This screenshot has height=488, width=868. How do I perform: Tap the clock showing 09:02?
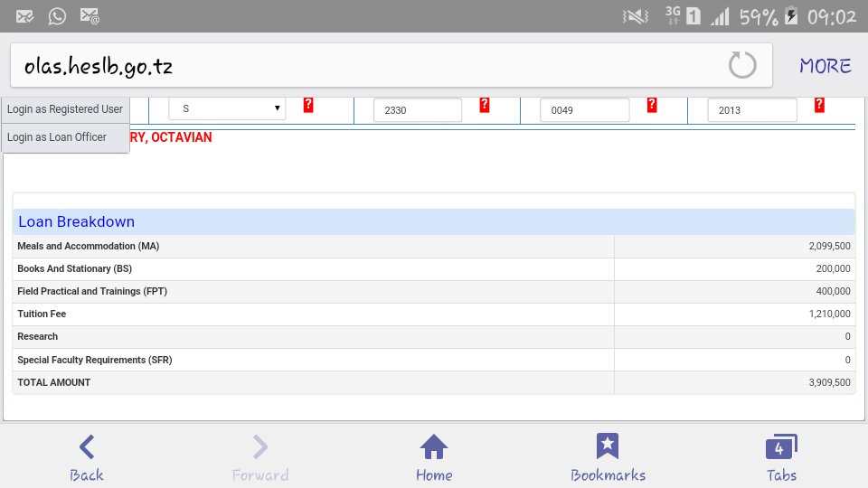[x=832, y=17]
